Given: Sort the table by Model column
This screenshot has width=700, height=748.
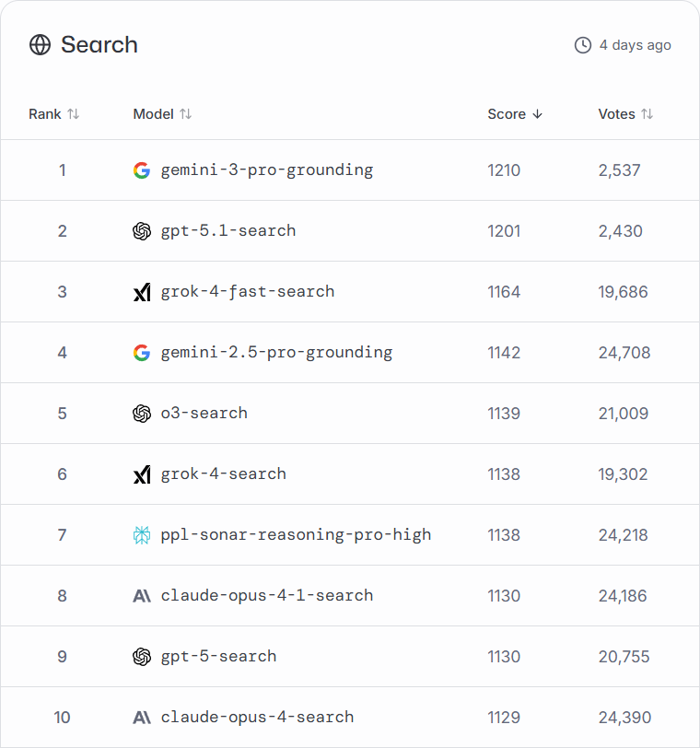Looking at the screenshot, I should [x=163, y=114].
